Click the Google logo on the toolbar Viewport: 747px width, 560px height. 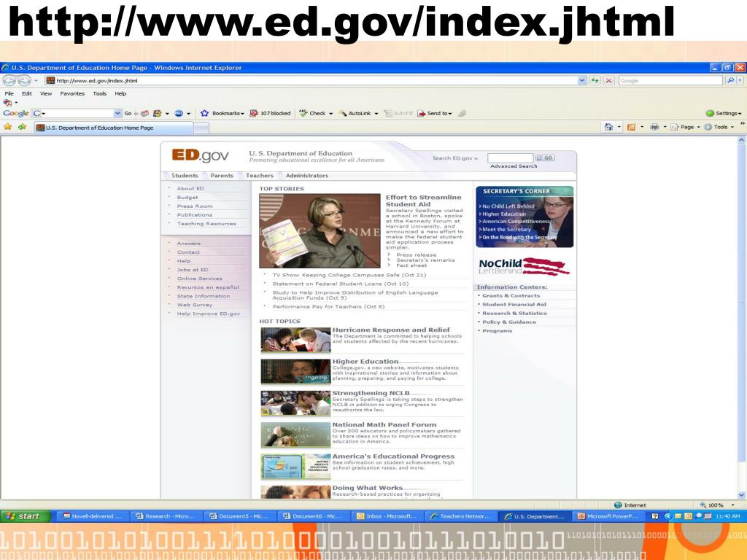tap(16, 113)
